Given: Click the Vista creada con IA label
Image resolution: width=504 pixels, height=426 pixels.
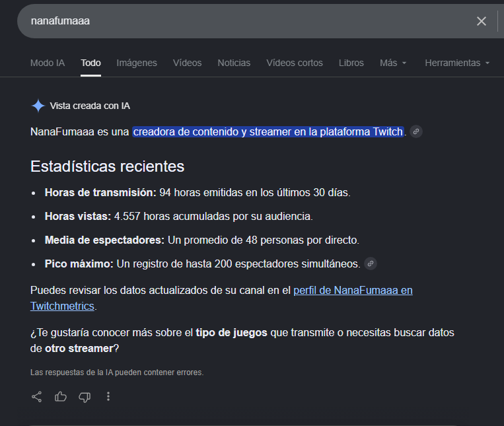Looking at the screenshot, I should 90,106.
